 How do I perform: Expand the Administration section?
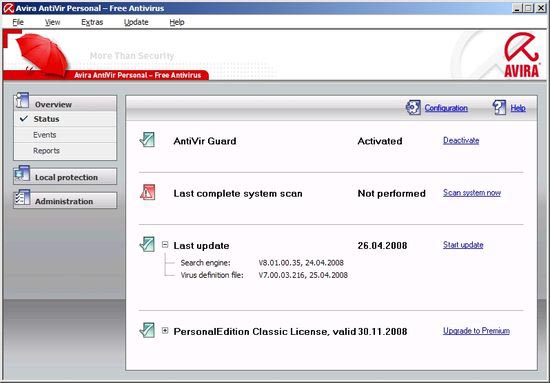pyautogui.click(x=65, y=201)
